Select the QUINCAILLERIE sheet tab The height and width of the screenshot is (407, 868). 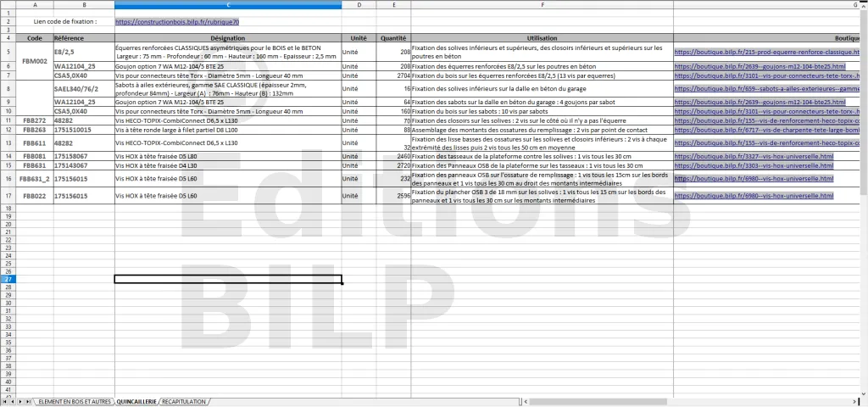[136, 400]
